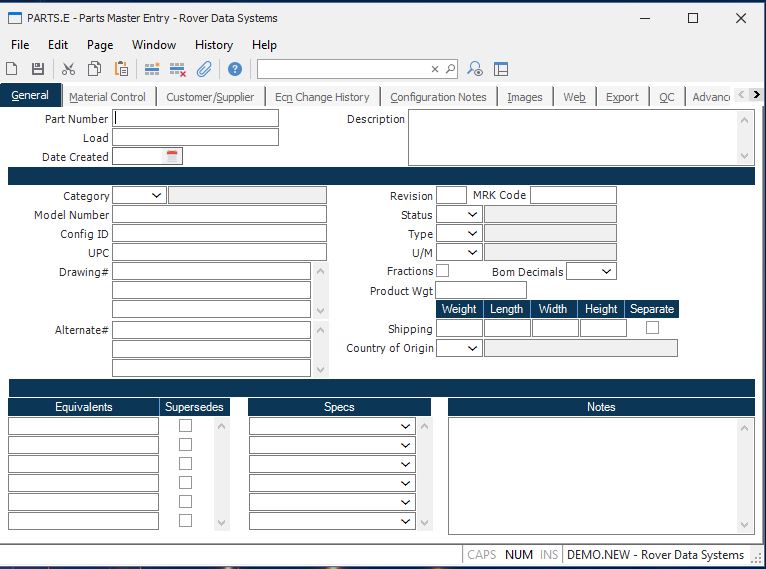Click the New record icon
This screenshot has height=569, width=766.
(12, 69)
